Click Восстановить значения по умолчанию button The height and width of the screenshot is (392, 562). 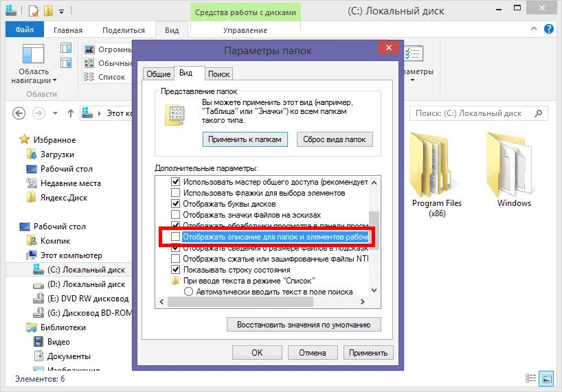tap(304, 325)
